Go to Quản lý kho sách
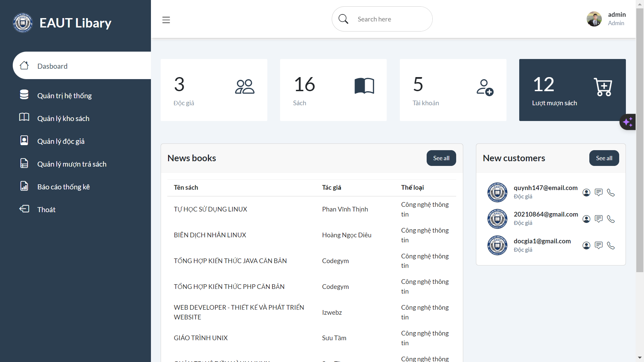 (x=63, y=118)
